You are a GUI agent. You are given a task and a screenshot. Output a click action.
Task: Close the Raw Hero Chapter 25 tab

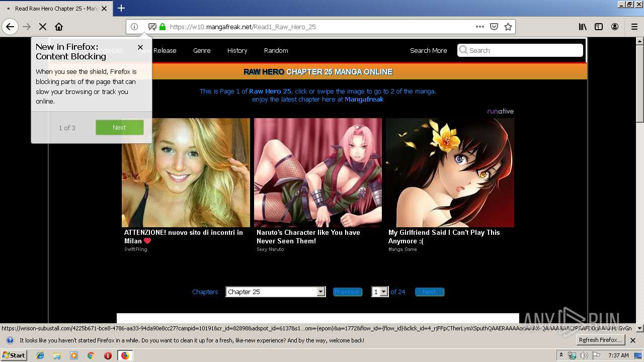point(104,9)
